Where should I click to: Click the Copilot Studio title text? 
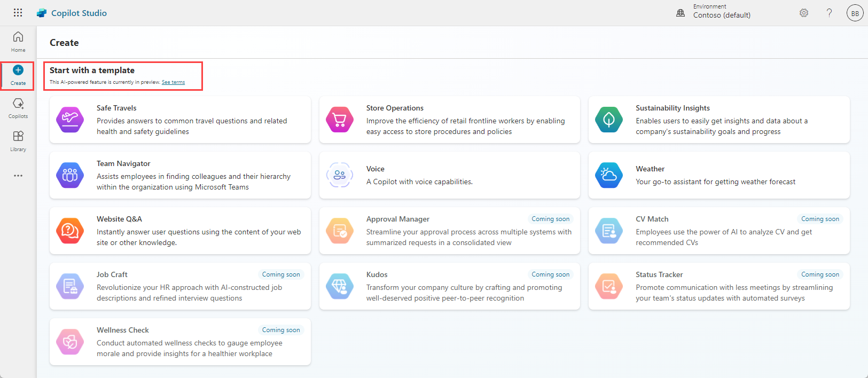79,13
